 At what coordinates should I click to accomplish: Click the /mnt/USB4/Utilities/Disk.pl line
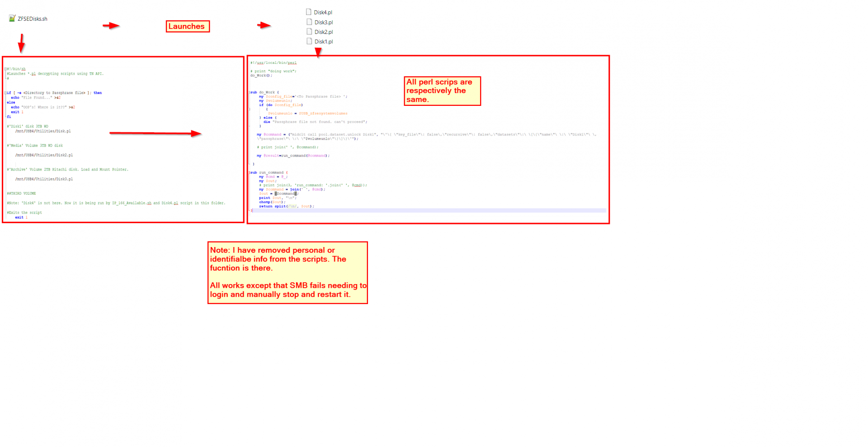(x=43, y=131)
